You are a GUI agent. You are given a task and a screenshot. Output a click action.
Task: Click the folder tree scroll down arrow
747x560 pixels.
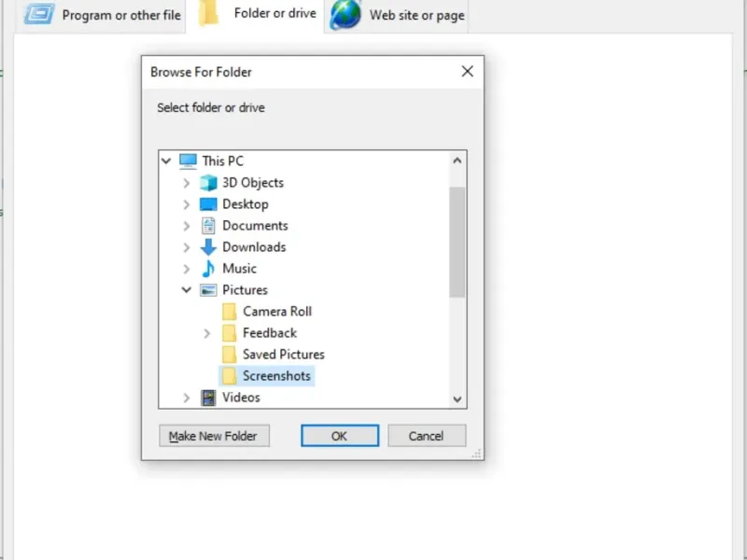pyautogui.click(x=458, y=399)
